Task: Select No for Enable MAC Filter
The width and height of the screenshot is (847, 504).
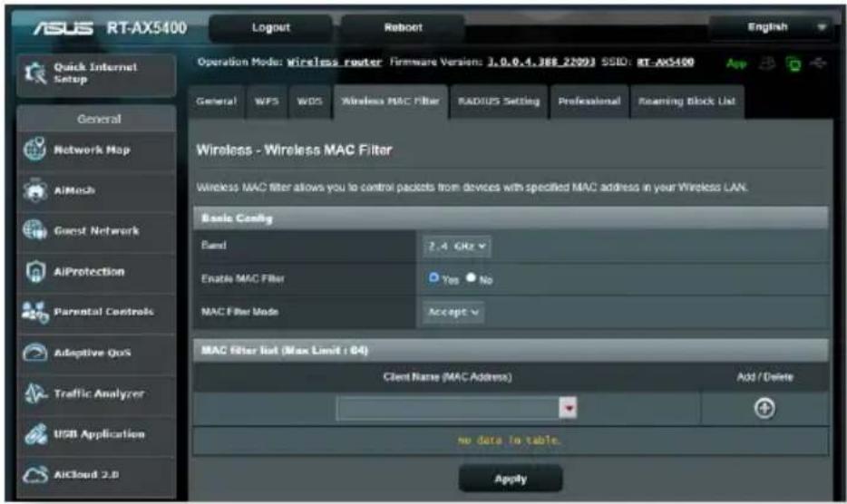Action: pos(471,277)
